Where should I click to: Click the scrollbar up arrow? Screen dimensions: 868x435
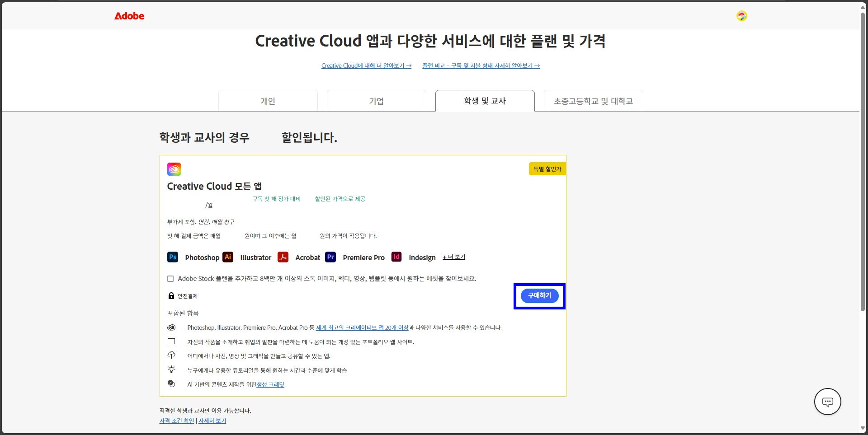[863, 6]
